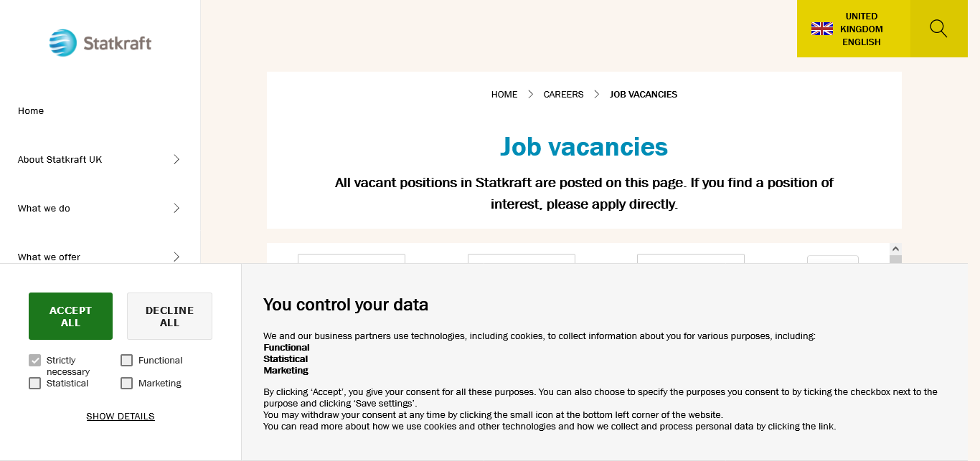
Task: Open the Home menu item
Action: (31, 111)
